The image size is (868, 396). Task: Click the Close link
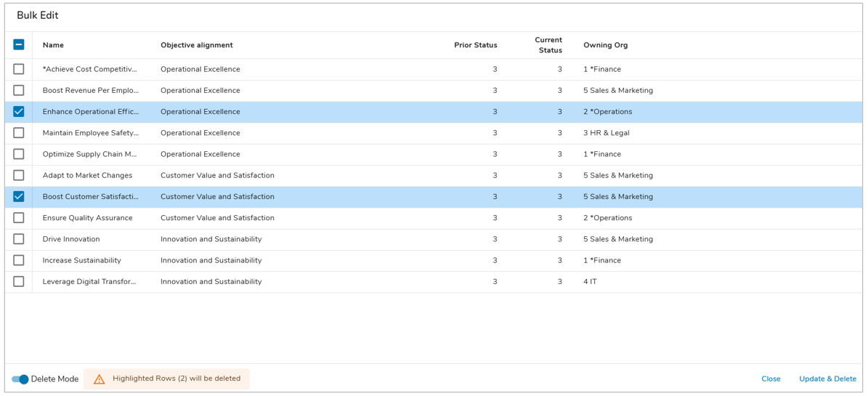click(771, 379)
